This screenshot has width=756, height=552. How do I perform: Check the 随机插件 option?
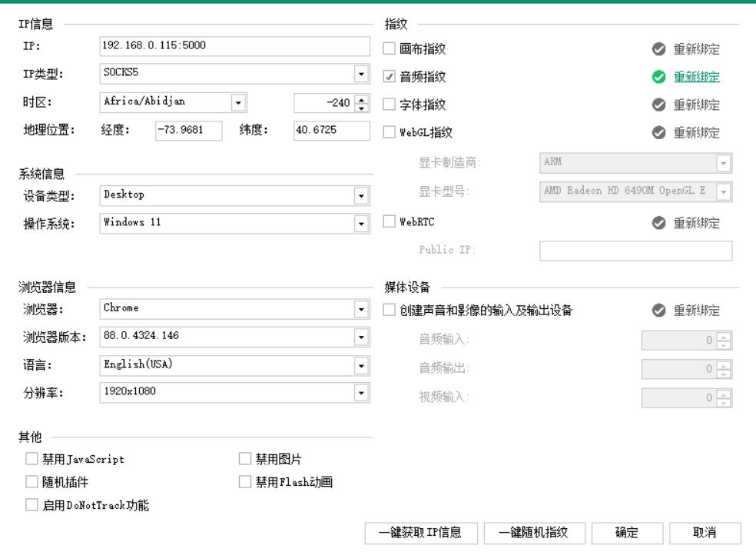point(31,481)
